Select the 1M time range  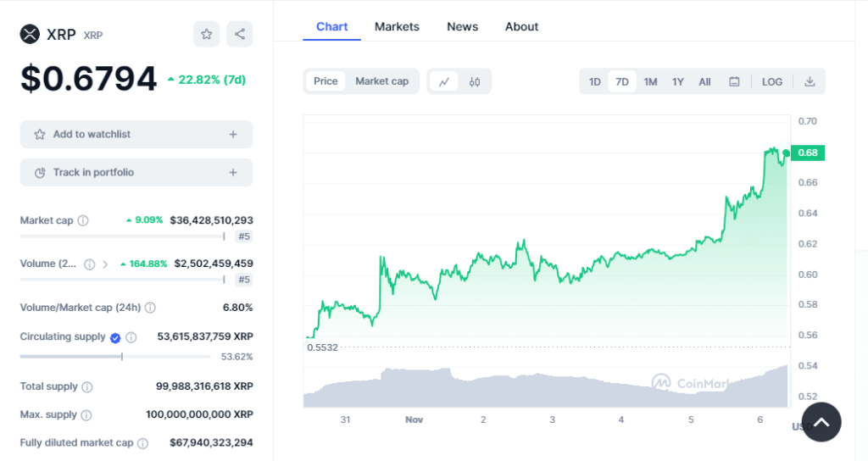(650, 82)
